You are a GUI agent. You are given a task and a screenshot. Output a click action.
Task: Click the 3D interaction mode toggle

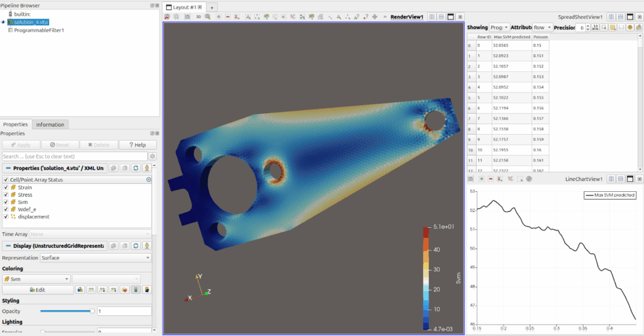point(199,17)
